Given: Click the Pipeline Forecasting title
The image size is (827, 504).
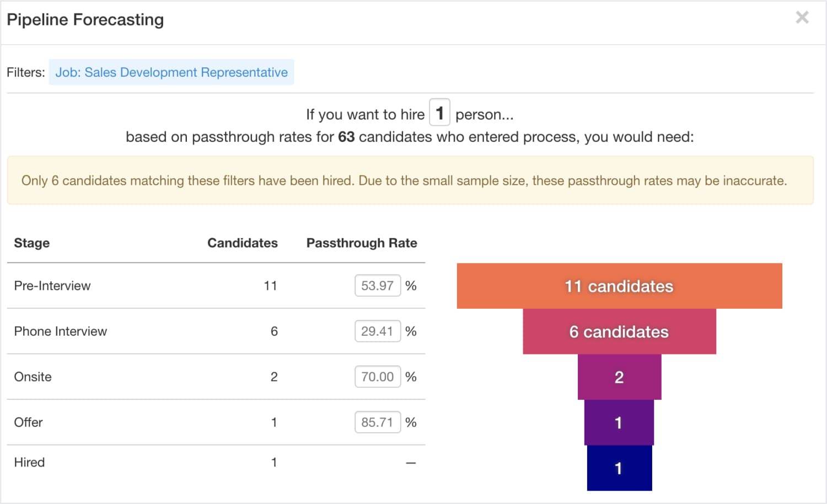Looking at the screenshot, I should (85, 19).
